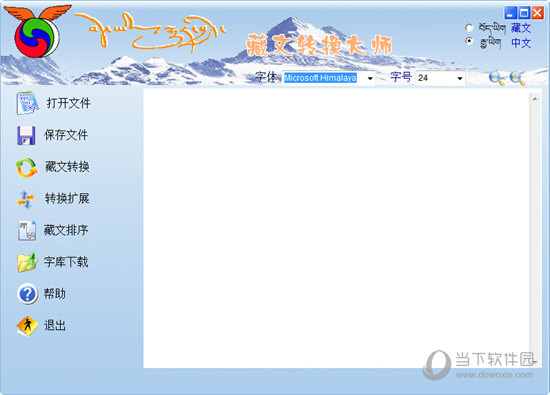Screen dimensions: 550x395
Task: Click the 打开文件 label
Action: tap(68, 103)
